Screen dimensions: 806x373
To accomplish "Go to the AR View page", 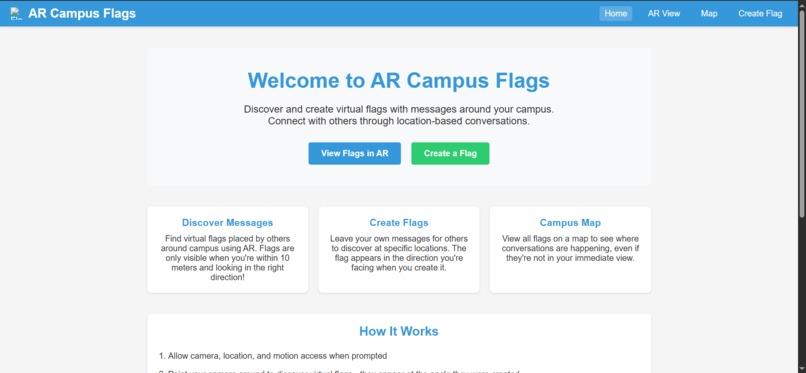I will click(664, 13).
